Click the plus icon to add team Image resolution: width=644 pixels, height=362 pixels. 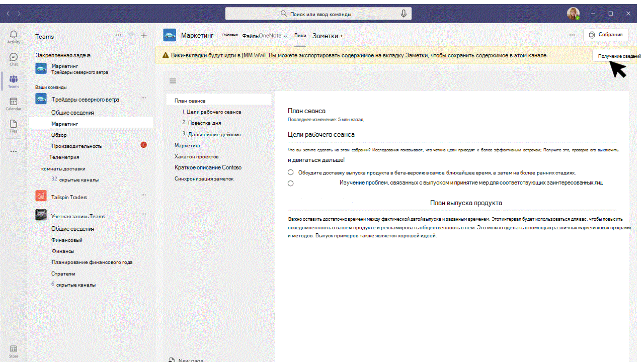coord(144,35)
